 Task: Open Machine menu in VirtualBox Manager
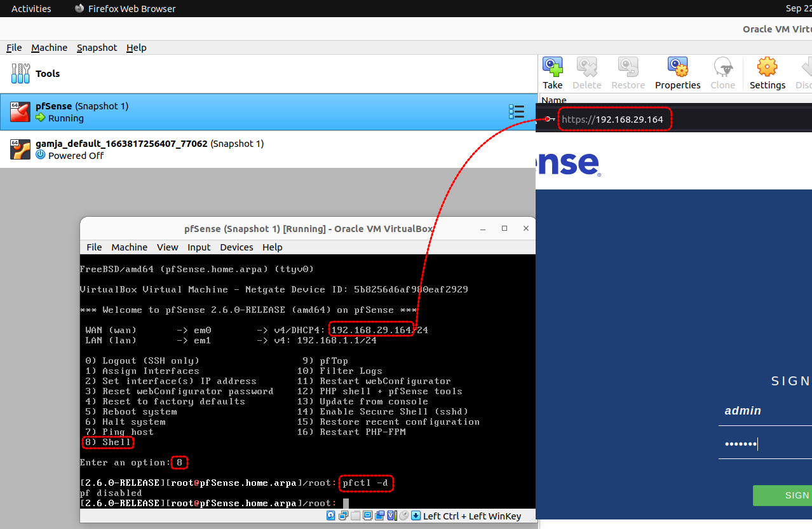[x=49, y=48]
